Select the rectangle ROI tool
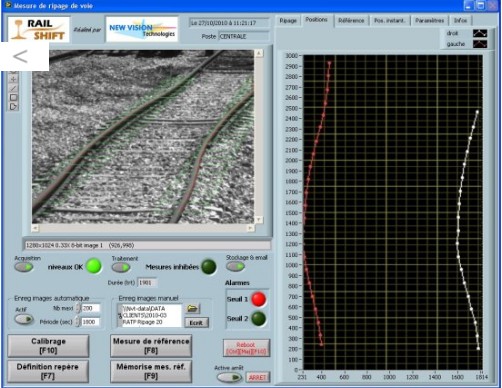The width and height of the screenshot is (502, 388). [13, 97]
